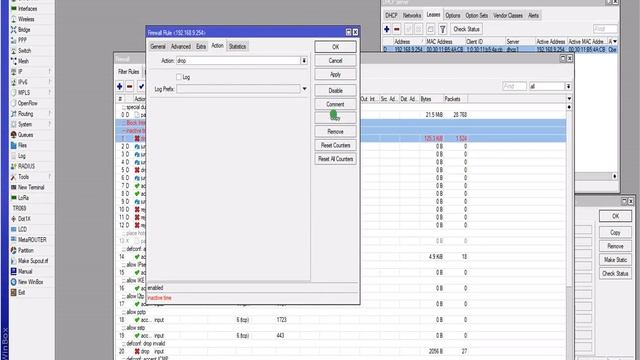Open the Queues sidebar item
The height and width of the screenshot is (360, 640).
25,135
